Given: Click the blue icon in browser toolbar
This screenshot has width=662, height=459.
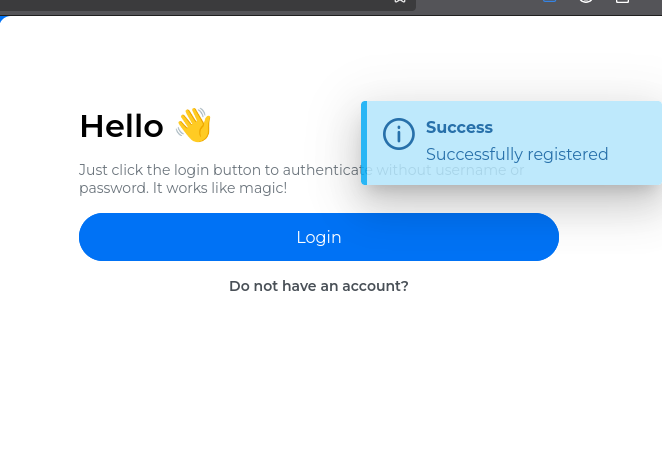Looking at the screenshot, I should (x=549, y=2).
